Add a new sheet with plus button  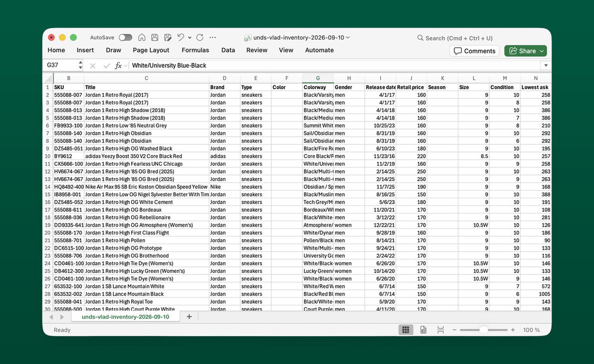pyautogui.click(x=189, y=317)
